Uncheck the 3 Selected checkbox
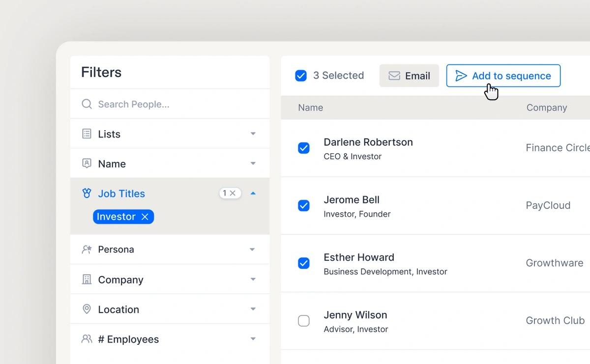Image resolution: width=590 pixels, height=364 pixels. point(300,76)
